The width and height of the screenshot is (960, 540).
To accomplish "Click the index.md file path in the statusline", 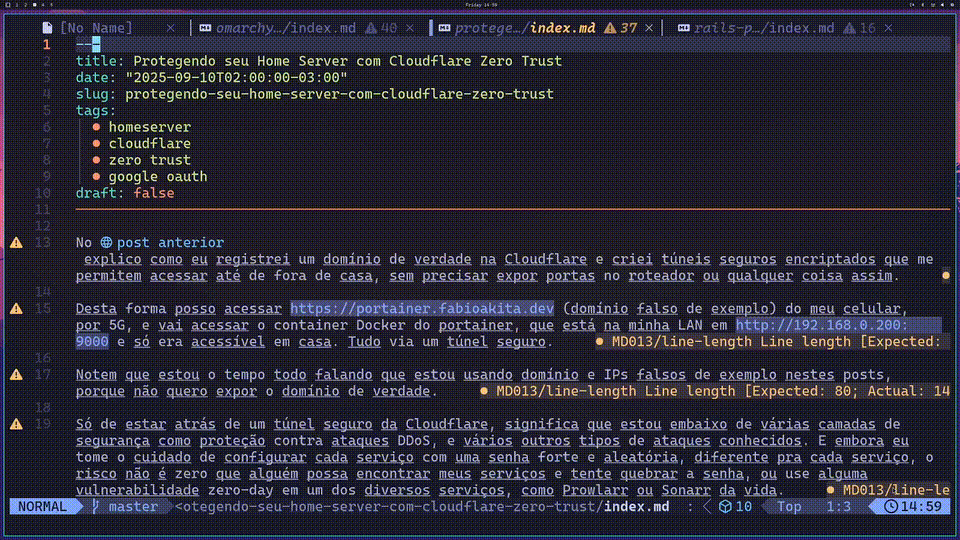I will [x=422, y=506].
